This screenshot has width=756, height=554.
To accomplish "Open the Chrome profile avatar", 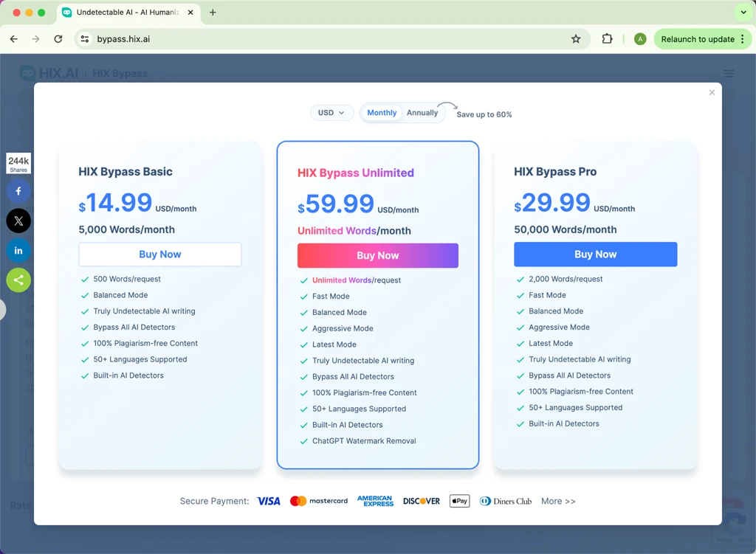I will [640, 39].
